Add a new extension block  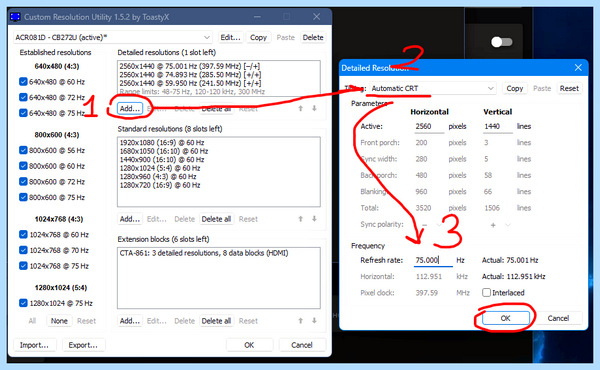(x=130, y=321)
